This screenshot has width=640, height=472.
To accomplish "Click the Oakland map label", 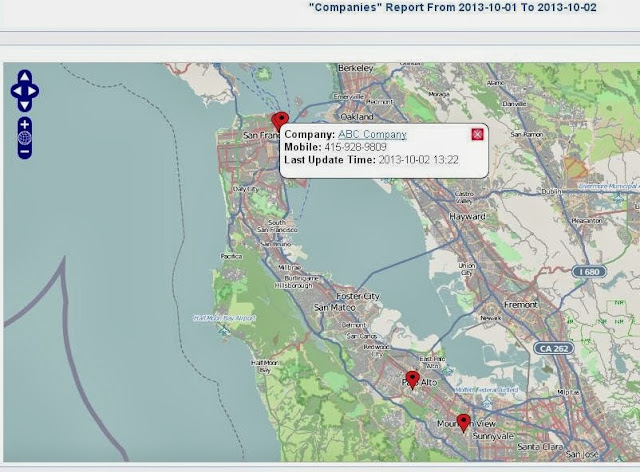I will [357, 117].
